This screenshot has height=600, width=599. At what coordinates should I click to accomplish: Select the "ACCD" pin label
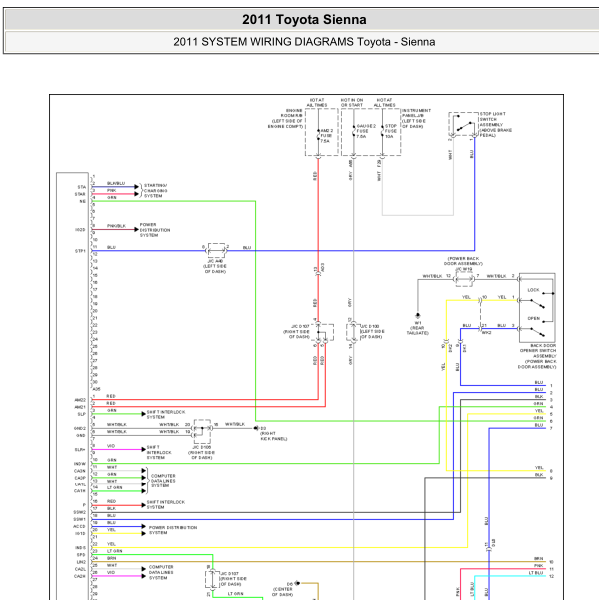pyautogui.click(x=80, y=526)
